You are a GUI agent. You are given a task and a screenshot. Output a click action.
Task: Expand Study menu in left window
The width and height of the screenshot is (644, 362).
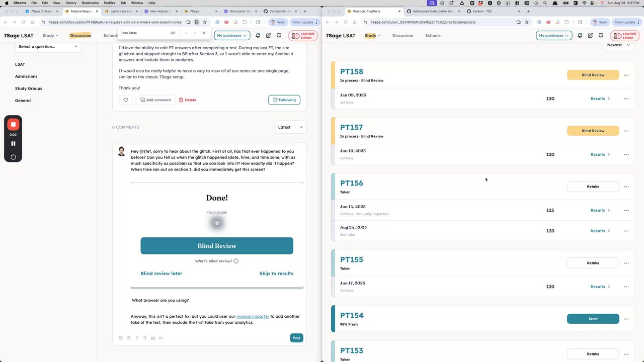tap(50, 36)
